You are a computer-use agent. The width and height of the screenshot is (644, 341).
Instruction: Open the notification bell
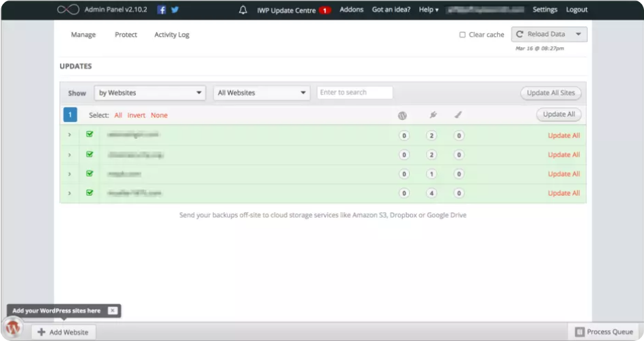tap(243, 10)
